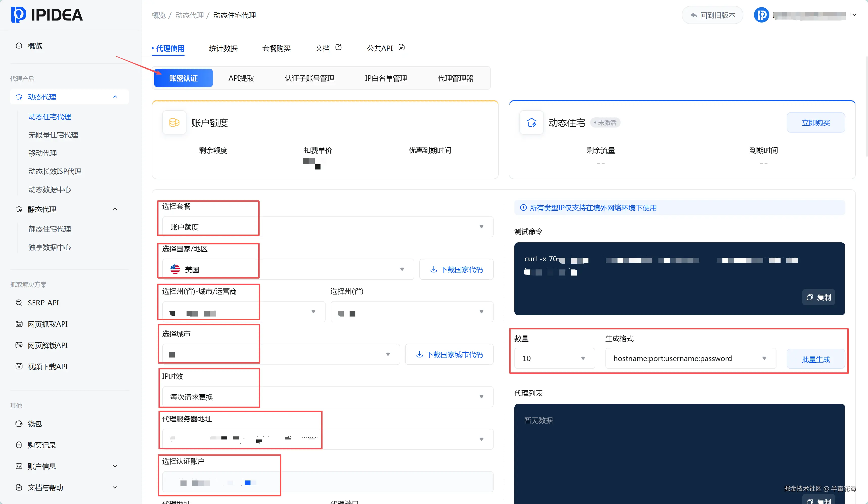Open 视频下载API from the sidebar
Viewport: 868px width, 504px height.
point(48,366)
